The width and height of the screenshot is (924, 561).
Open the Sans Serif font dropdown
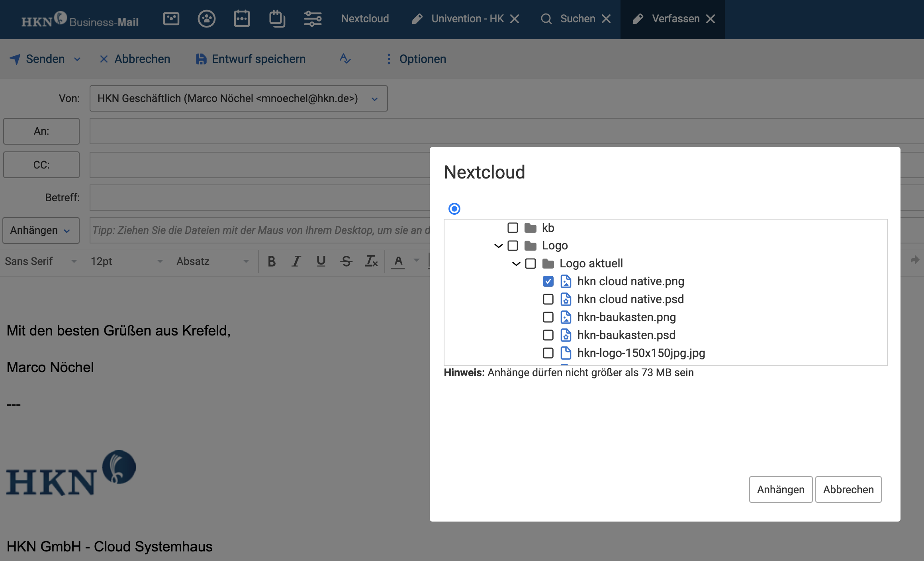click(41, 261)
